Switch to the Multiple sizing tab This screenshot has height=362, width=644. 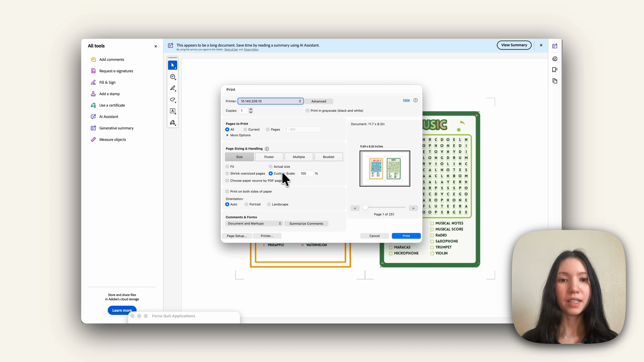299,157
